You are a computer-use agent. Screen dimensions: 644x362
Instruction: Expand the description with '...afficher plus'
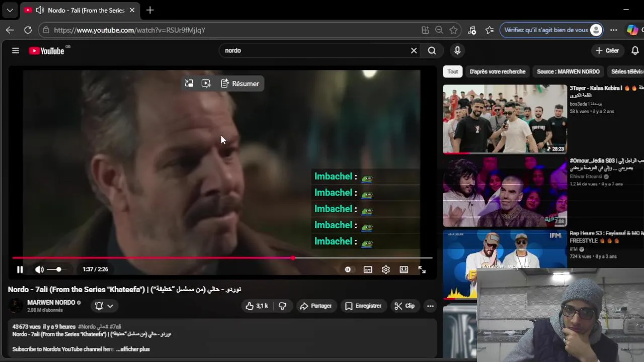[x=133, y=349]
